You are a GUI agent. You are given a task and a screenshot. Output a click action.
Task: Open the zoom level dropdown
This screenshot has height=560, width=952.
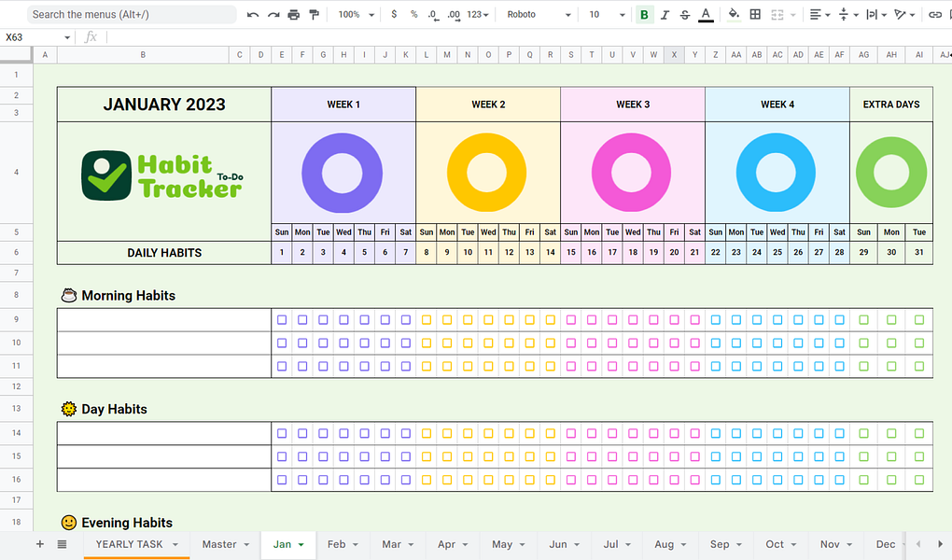tap(357, 15)
